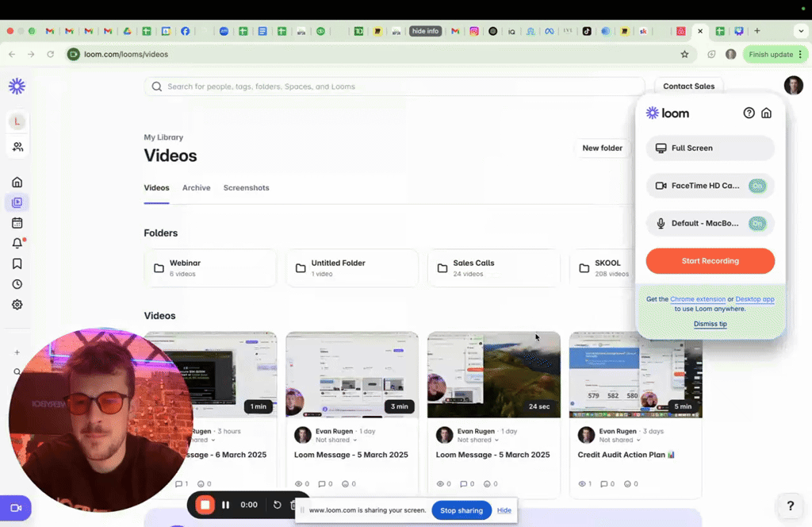Open the Webinar folder

pyautogui.click(x=210, y=268)
